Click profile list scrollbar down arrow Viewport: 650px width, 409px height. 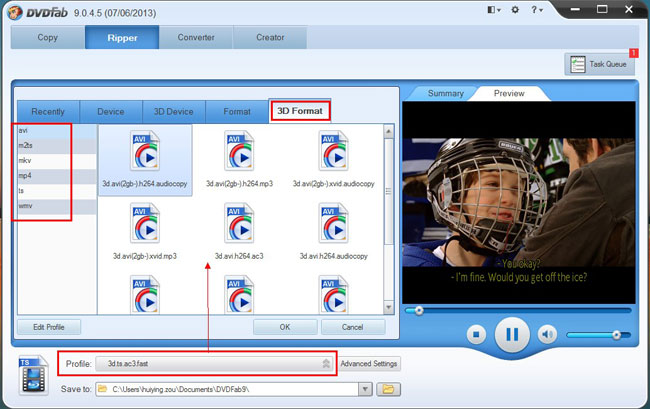pyautogui.click(x=388, y=307)
